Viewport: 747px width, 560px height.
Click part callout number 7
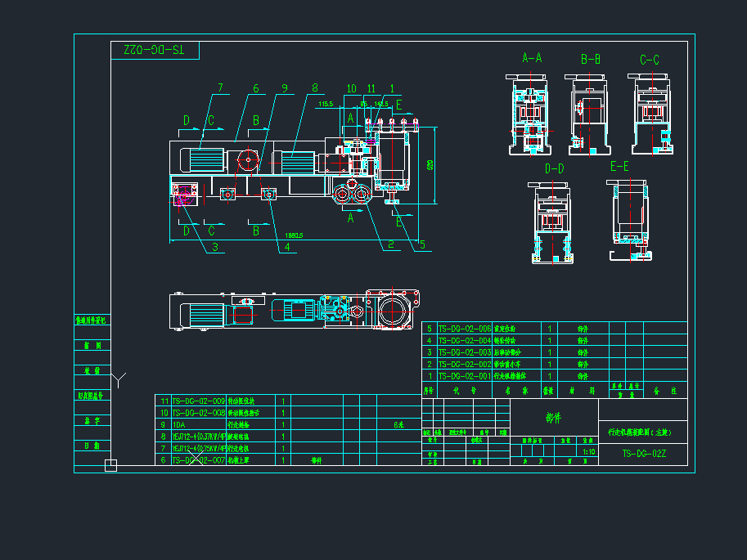pos(220,88)
